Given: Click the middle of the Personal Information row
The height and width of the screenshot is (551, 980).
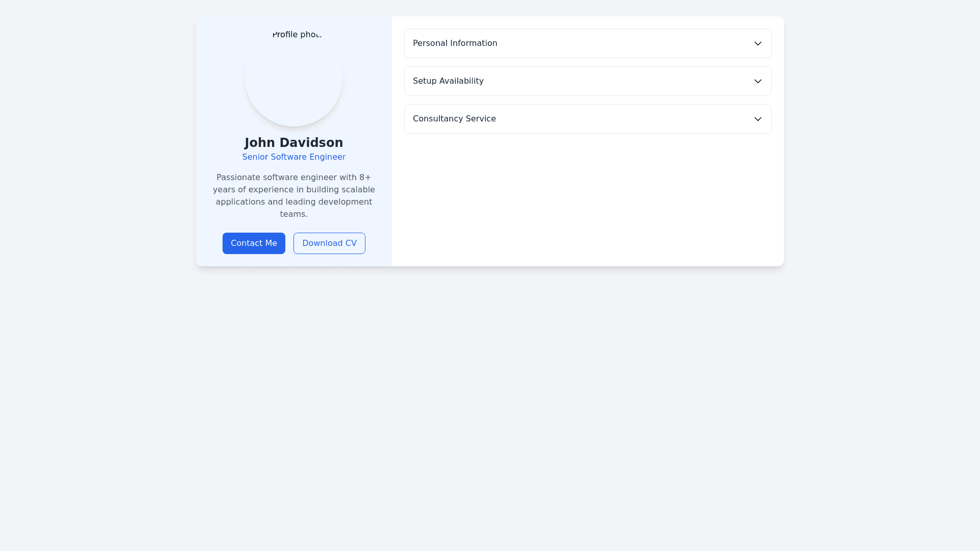Looking at the screenshot, I should click(x=588, y=43).
